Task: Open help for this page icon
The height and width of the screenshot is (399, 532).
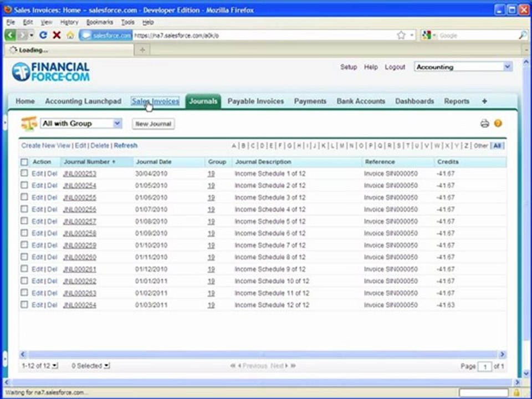Action: click(498, 124)
